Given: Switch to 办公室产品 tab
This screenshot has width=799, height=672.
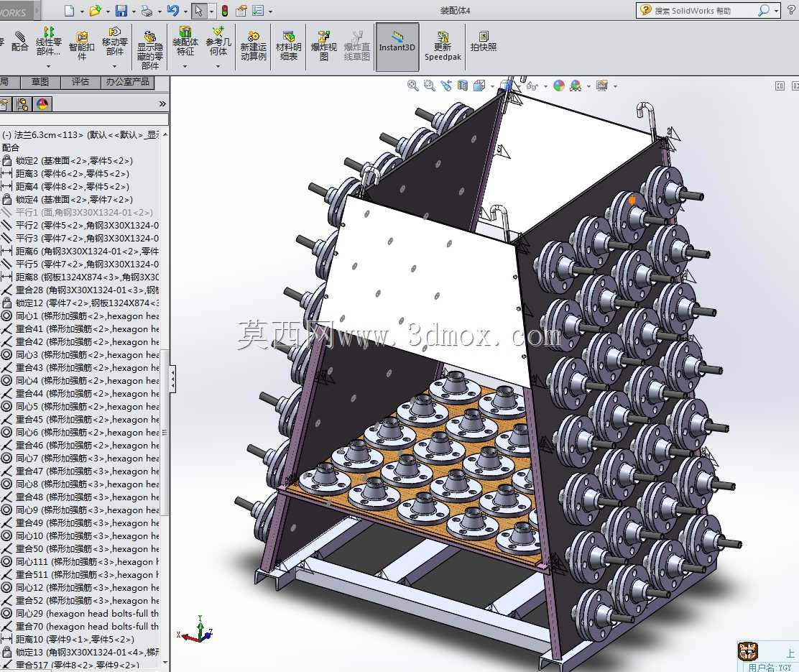Looking at the screenshot, I should (x=127, y=82).
